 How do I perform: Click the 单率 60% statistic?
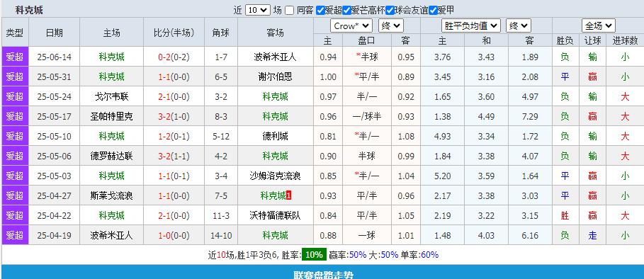pos(419,255)
